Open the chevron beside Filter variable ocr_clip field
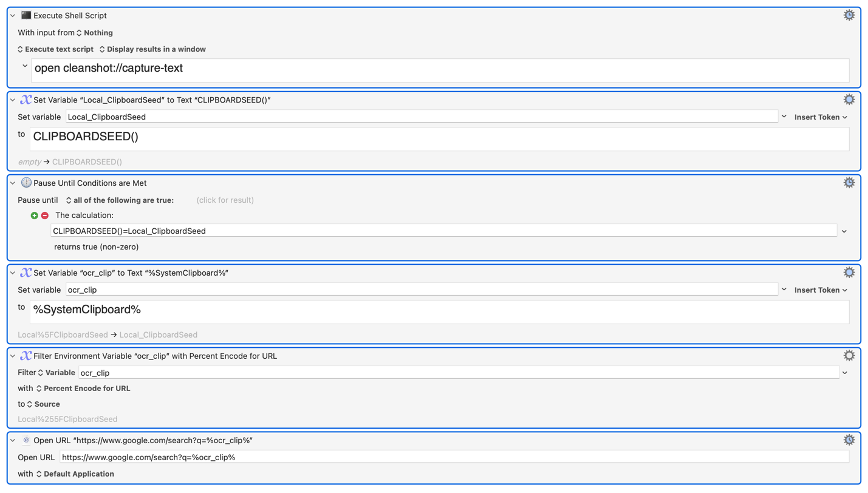868x493 pixels. [x=845, y=373]
